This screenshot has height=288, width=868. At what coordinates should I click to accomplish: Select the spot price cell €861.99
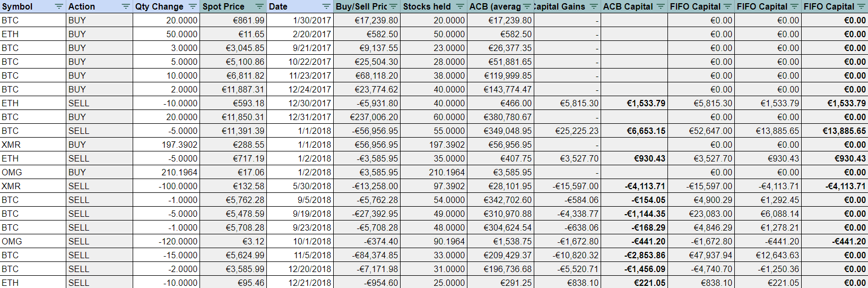(x=233, y=20)
